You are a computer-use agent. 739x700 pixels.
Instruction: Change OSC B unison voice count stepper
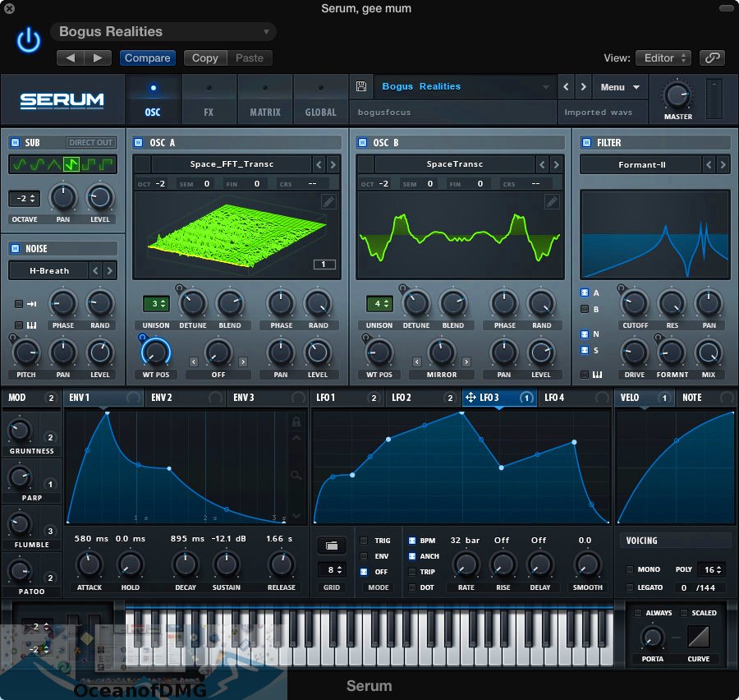point(379,304)
